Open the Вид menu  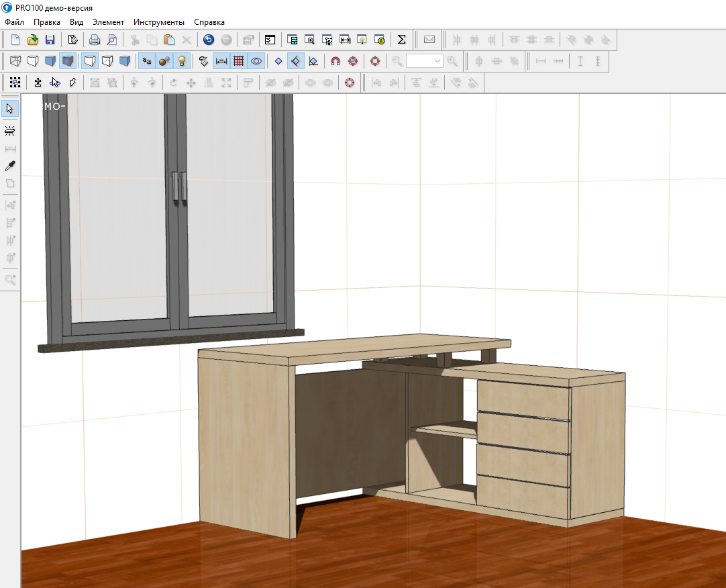tap(76, 21)
